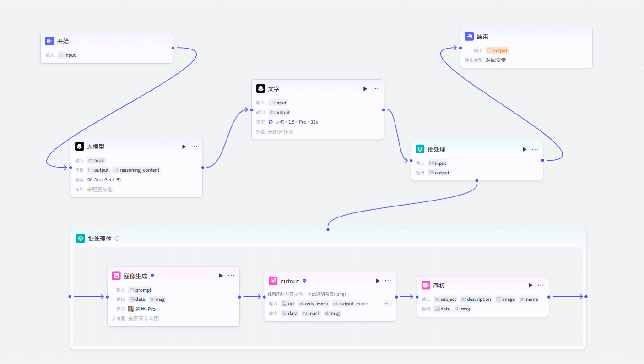Open the more options on 图像生成 node
Screen dimensions: 644x364
231,276
